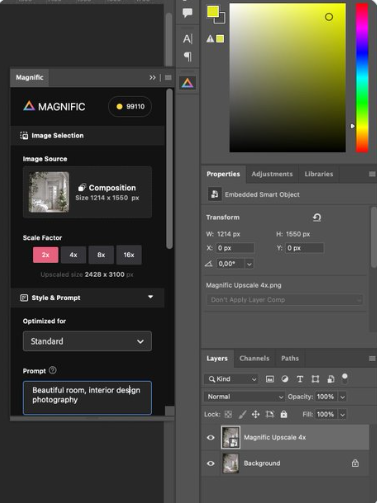
Task: Prevent auto-nesting into artboards
Action: tap(269, 414)
